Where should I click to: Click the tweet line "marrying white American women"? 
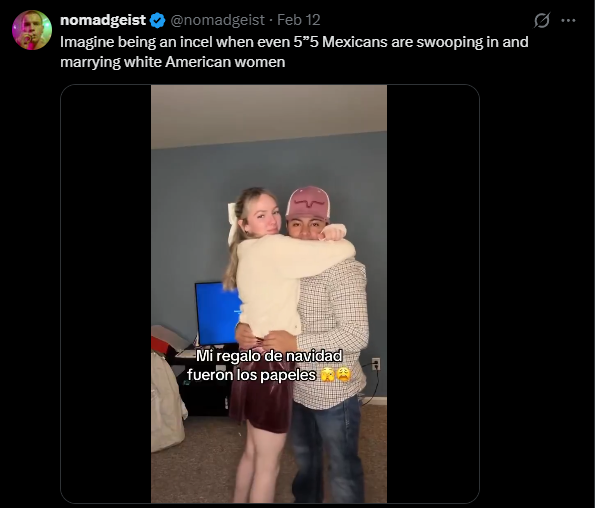[x=173, y=62]
